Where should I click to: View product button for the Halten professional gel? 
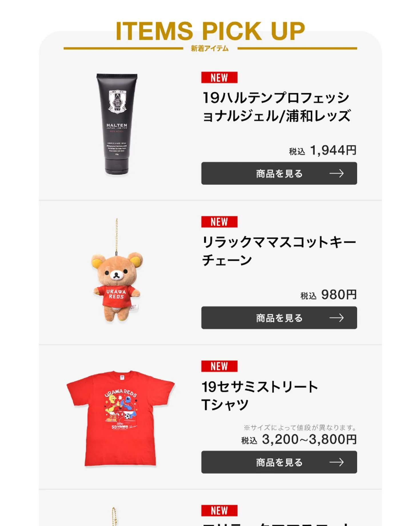pos(279,173)
